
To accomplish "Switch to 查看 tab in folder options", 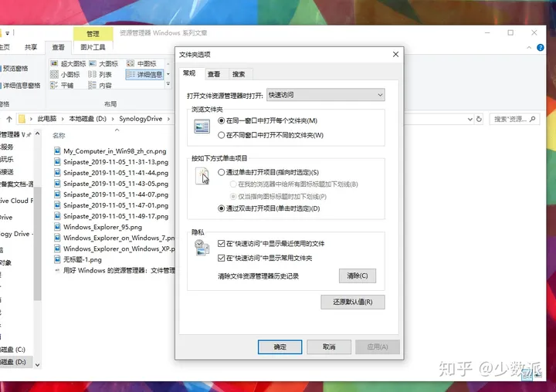I will point(214,74).
